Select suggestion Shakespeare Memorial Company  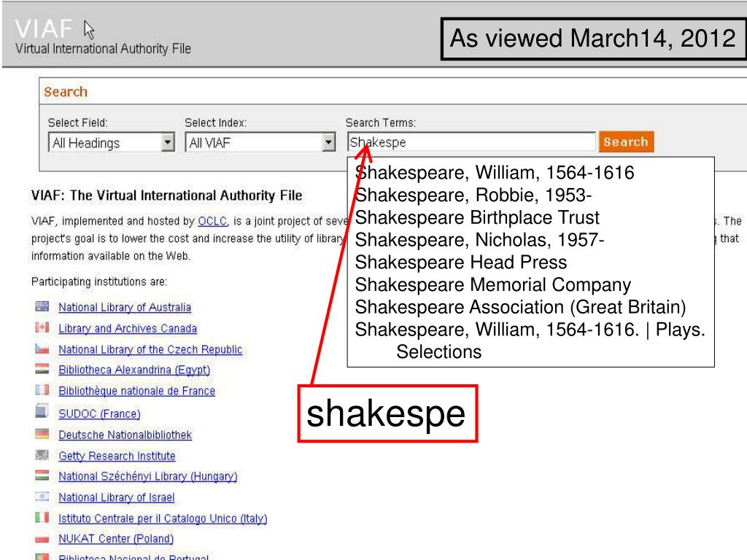492,284
